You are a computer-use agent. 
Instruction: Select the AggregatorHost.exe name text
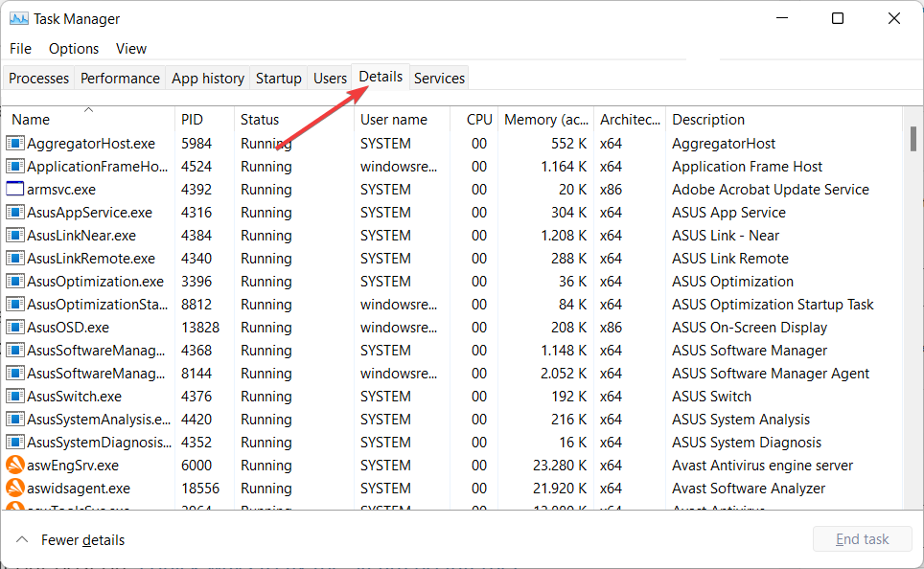[x=91, y=143]
